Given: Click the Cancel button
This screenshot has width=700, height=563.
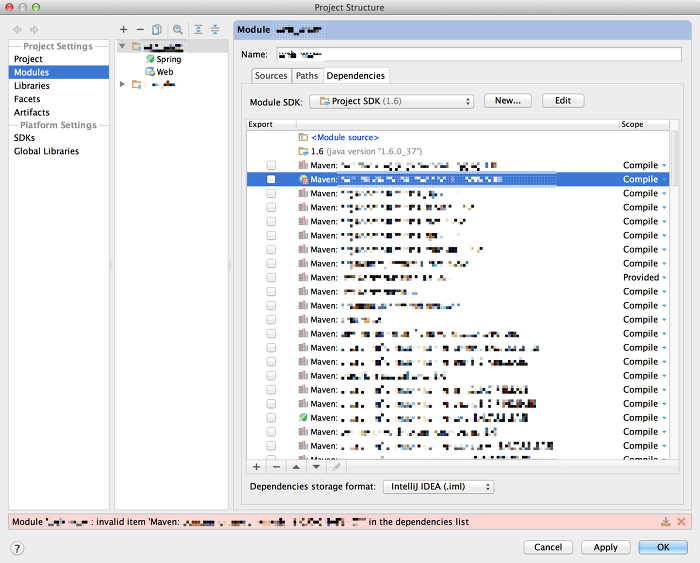Looking at the screenshot, I should point(548,547).
